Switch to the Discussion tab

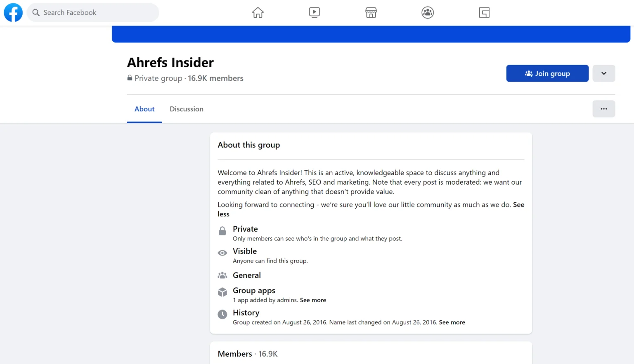click(x=187, y=109)
